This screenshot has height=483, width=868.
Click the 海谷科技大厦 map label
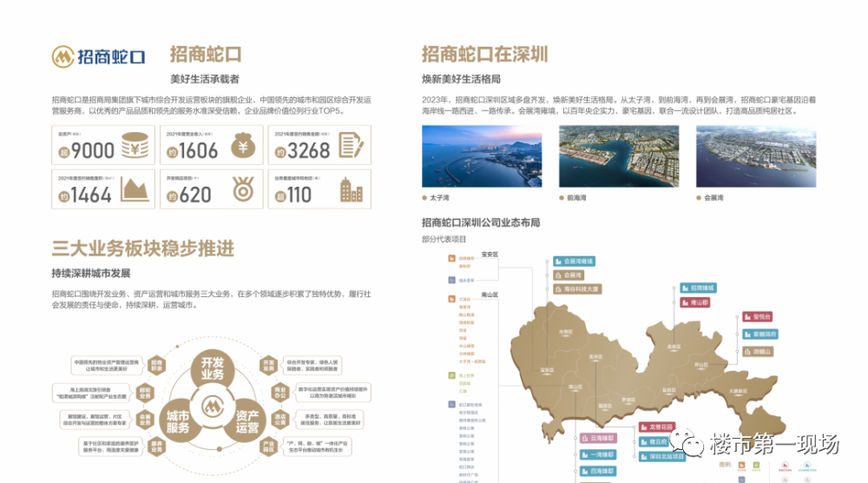point(577,289)
